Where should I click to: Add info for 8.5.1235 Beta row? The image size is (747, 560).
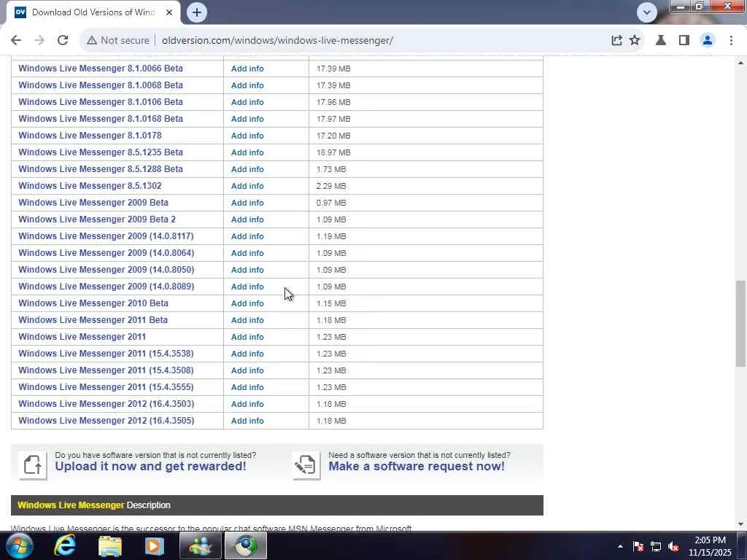point(247,152)
